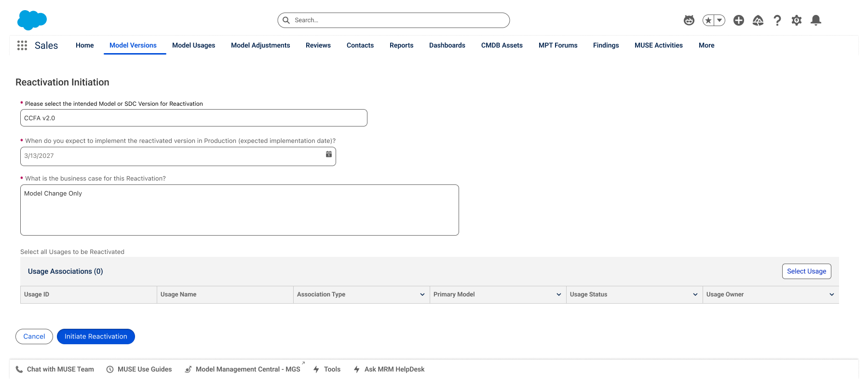Switch to the Model Usages tab
868x379 pixels.
[x=194, y=45]
